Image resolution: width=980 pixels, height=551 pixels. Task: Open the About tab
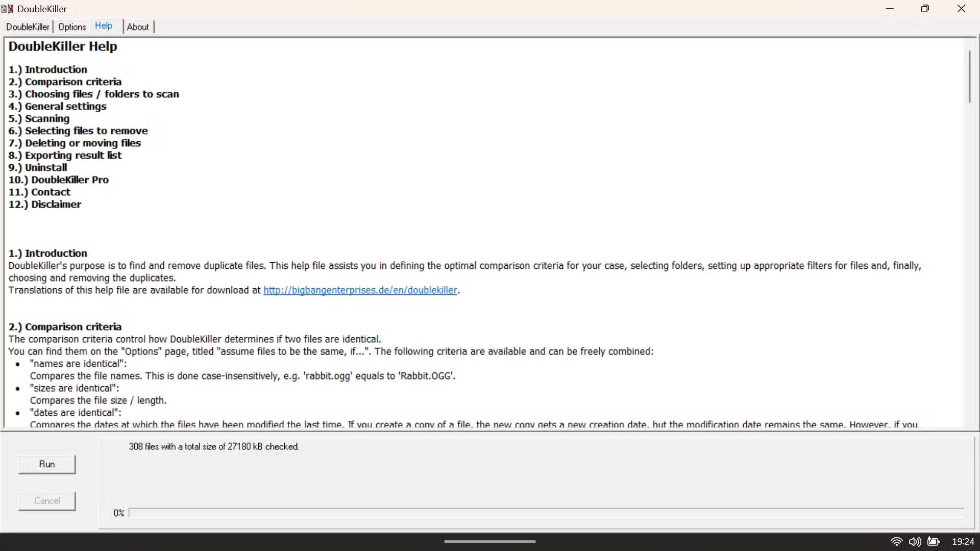138,27
